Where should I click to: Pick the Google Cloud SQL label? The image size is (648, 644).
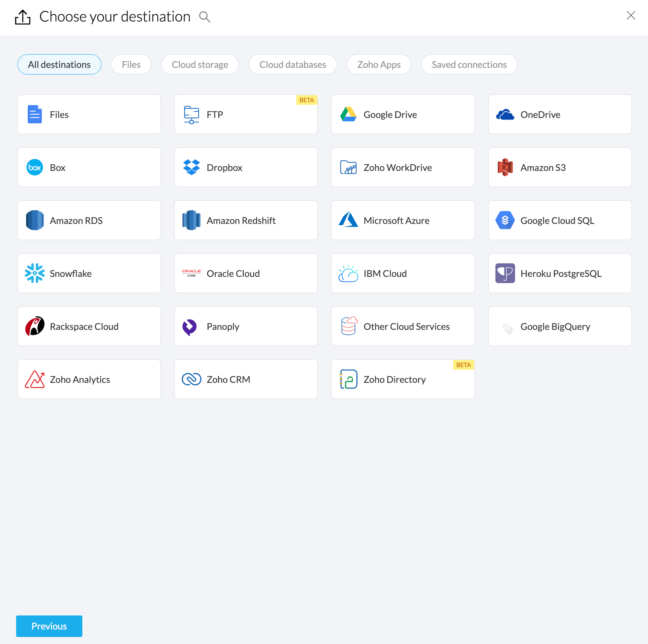[x=557, y=221]
